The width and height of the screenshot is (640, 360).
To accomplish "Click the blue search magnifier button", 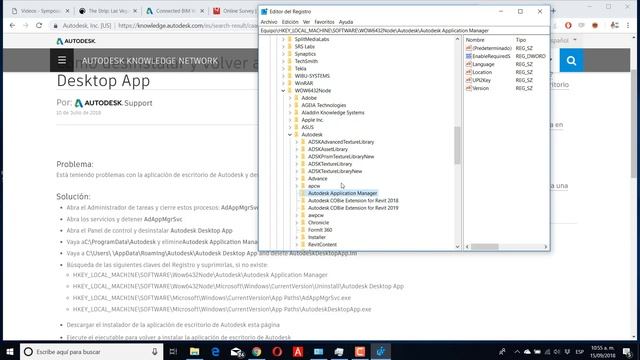I will (x=571, y=60).
